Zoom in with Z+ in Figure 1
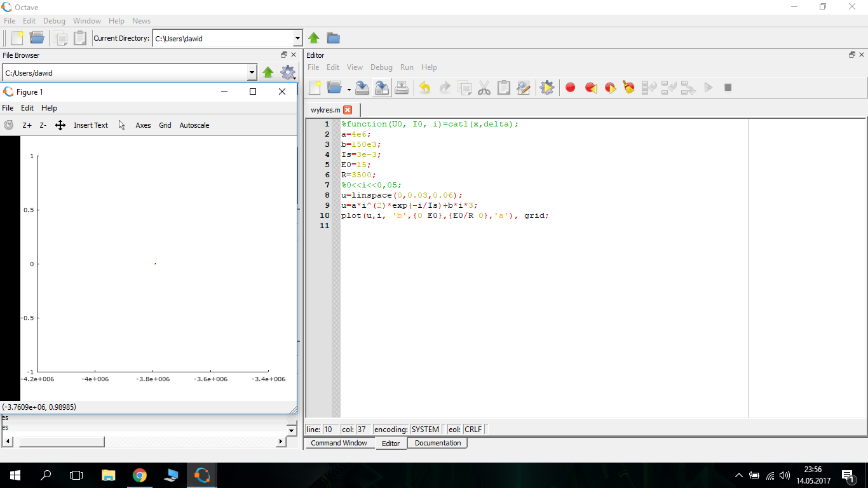This screenshot has height=488, width=868. (x=27, y=125)
